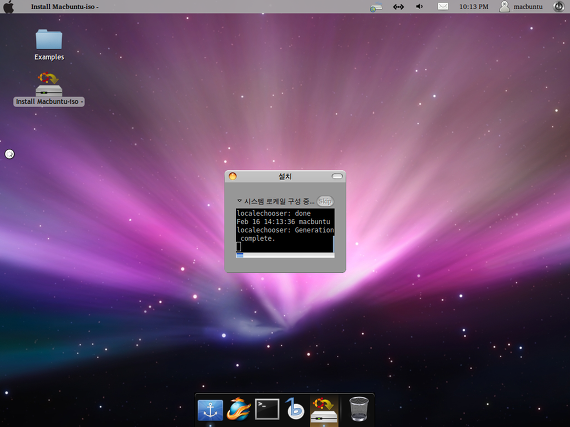
Task: Collapse the install details disclosure triangle
Action: click(x=239, y=201)
